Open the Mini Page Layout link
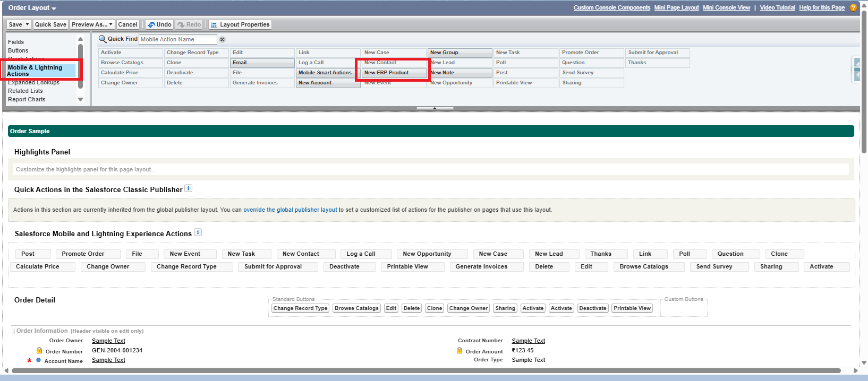This screenshot has height=381, width=868. (676, 7)
